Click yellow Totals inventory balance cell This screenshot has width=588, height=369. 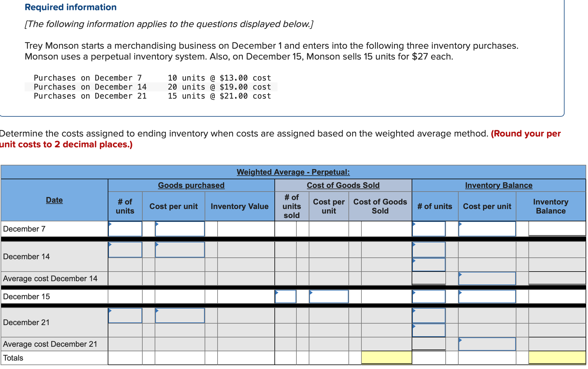point(557,358)
